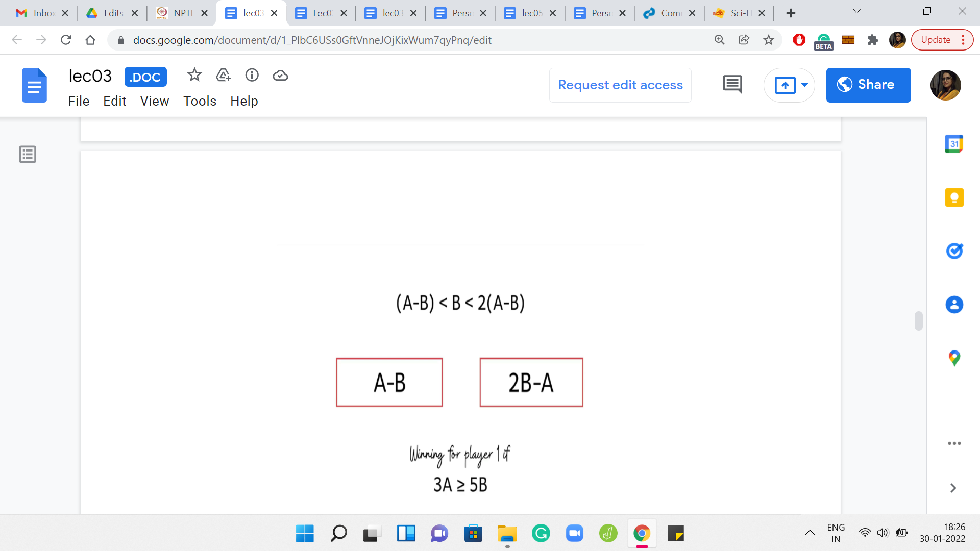Star this lec03 document

[194, 76]
